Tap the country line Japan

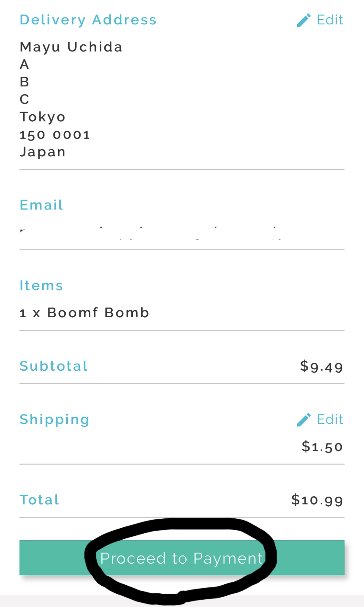[43, 152]
